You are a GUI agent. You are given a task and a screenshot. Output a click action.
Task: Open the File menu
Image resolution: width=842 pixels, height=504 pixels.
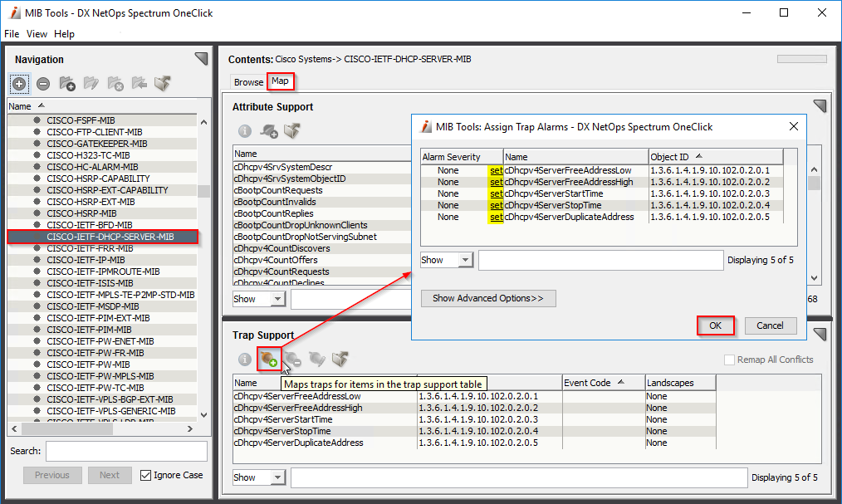(12, 34)
